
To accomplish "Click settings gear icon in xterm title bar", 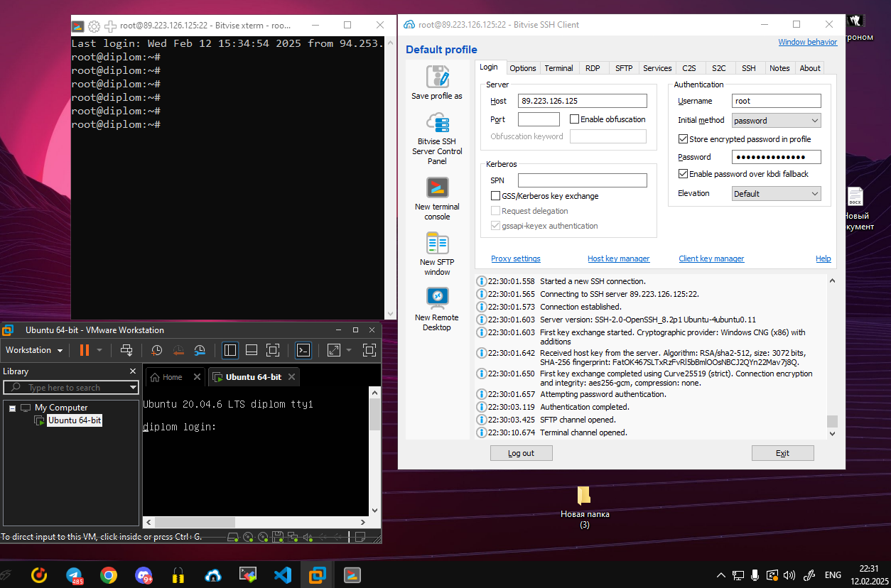I will coord(94,26).
